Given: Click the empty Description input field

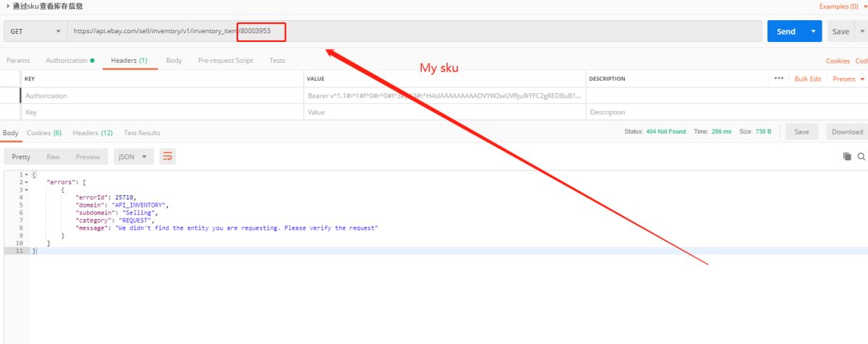Looking at the screenshot, I should (726, 112).
